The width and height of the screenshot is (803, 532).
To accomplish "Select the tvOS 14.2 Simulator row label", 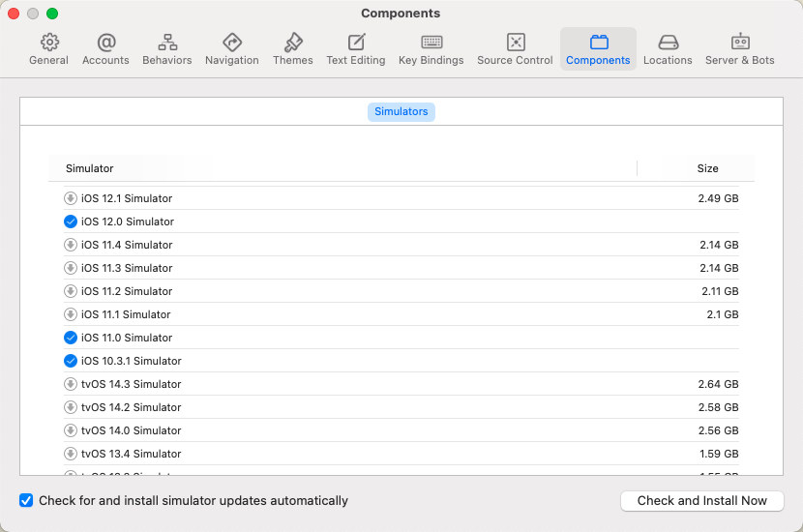I will pyautogui.click(x=132, y=407).
